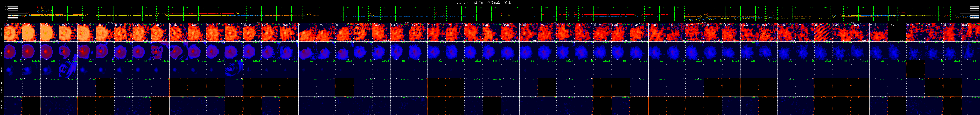This screenshot has height=115, width=980.
Task: Click the 6.0-12.0 keV image under 04:30:12
Action: pyautogui.click(x=400, y=51)
